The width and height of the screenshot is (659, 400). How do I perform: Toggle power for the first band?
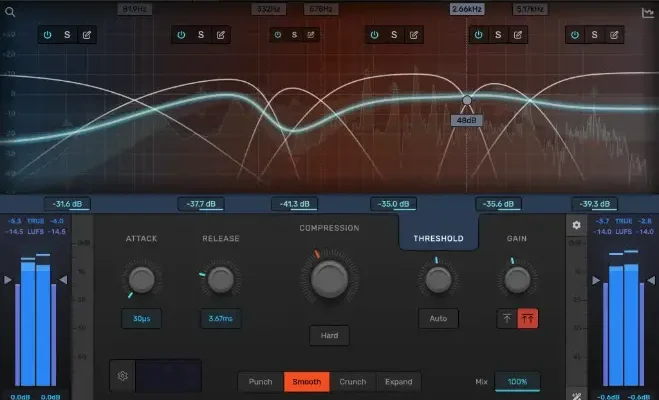click(46, 35)
